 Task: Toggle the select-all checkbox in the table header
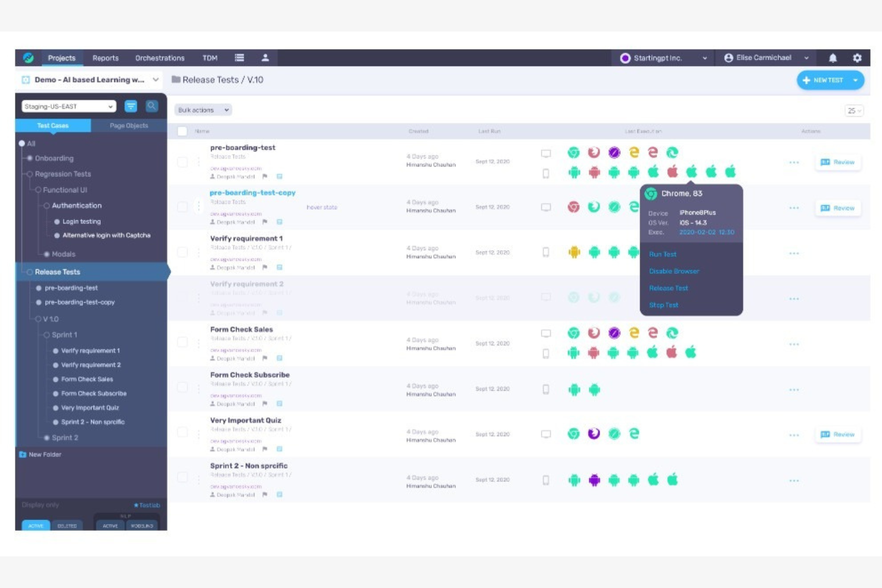[x=182, y=130]
